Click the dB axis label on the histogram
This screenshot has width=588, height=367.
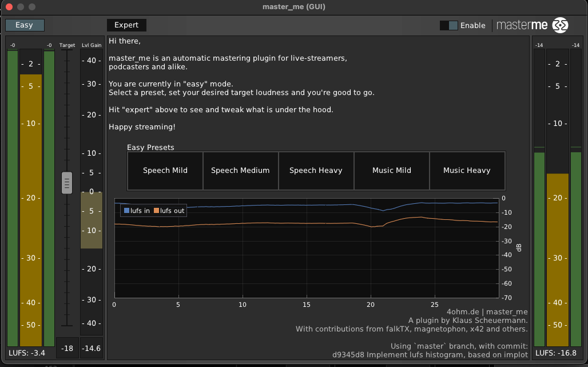[x=519, y=248]
